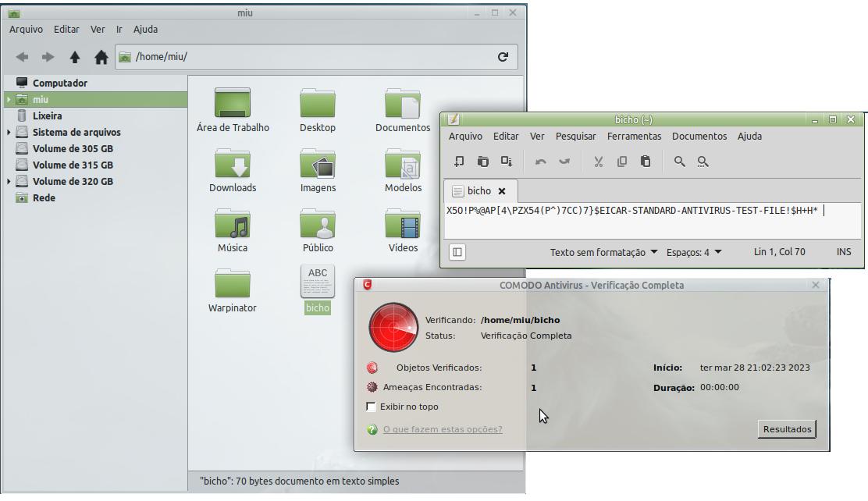Go to home folder via house icon

tap(101, 57)
